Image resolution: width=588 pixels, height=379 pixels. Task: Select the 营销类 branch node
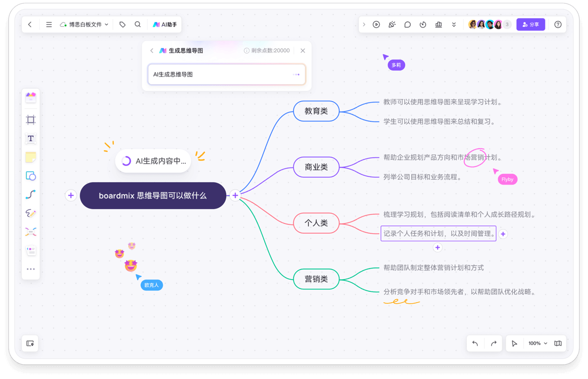[x=316, y=279]
